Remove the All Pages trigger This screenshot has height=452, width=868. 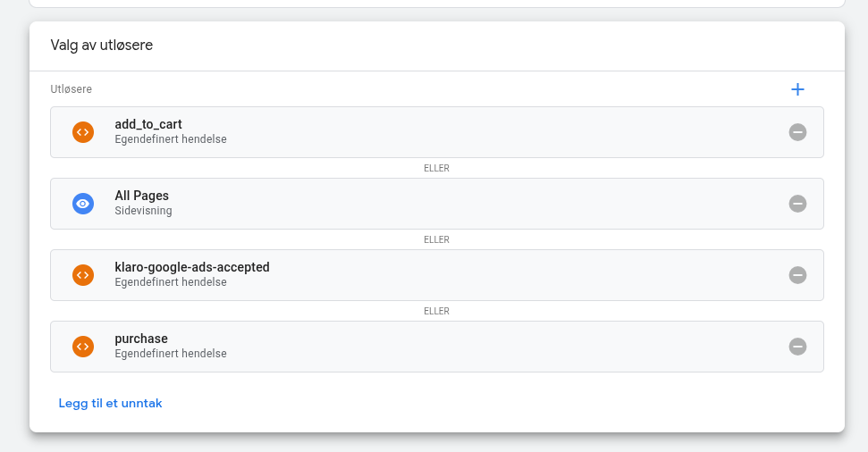pos(797,204)
